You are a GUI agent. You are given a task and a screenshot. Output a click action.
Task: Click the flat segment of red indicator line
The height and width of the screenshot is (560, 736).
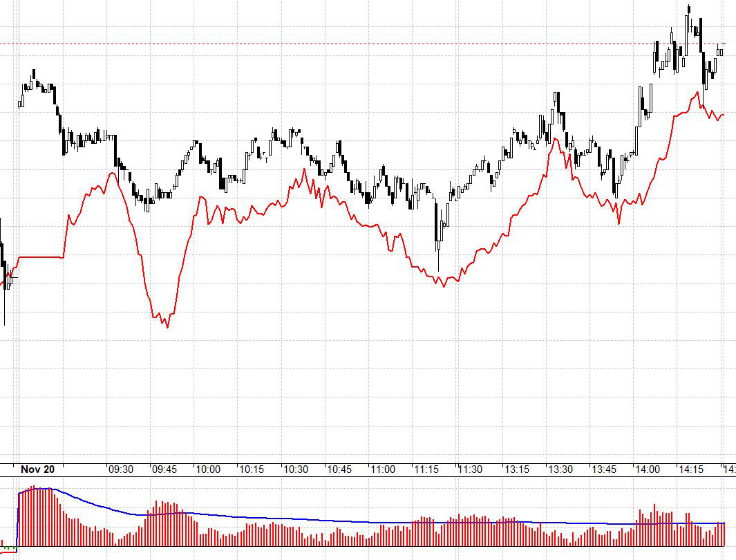41,257
